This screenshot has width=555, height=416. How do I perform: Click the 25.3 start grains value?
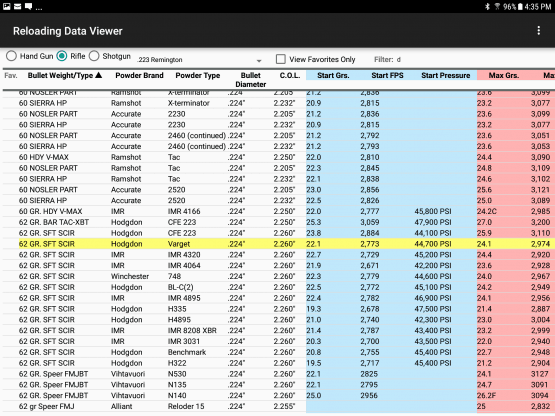[314, 222]
